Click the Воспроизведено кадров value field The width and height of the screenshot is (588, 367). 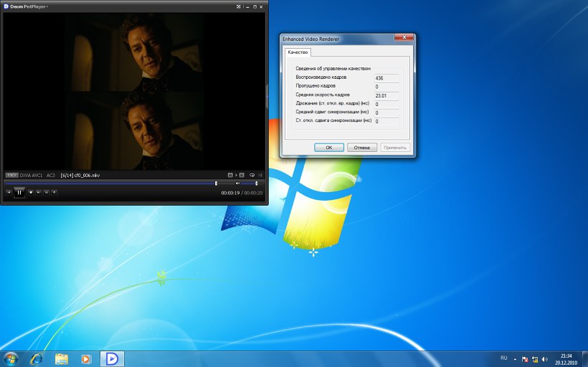[386, 77]
